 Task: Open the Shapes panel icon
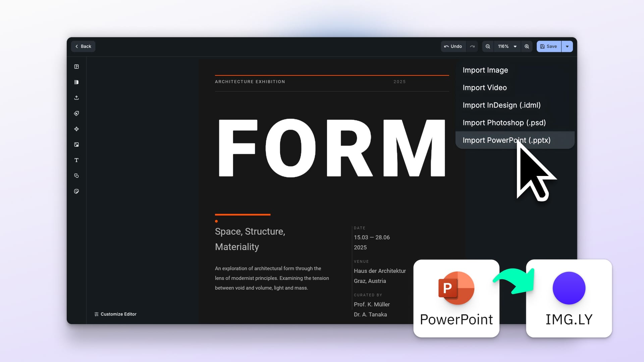click(76, 176)
